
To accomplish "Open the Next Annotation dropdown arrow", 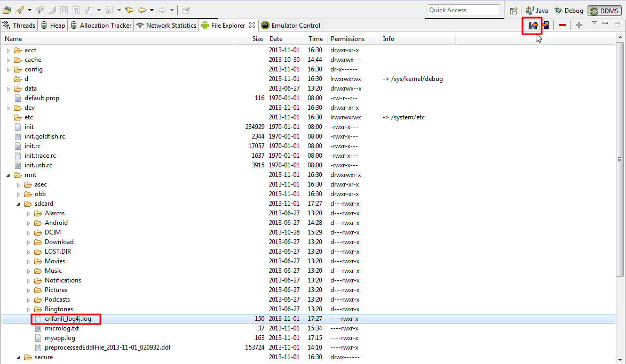I will pos(99,10).
